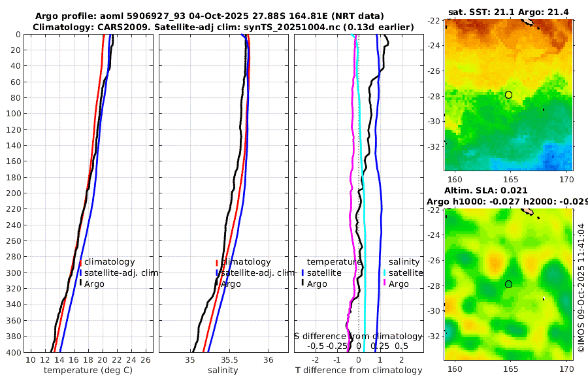Click black temperature Argo marker in difference legend
The height and width of the screenshot is (379, 588).
click(x=302, y=283)
